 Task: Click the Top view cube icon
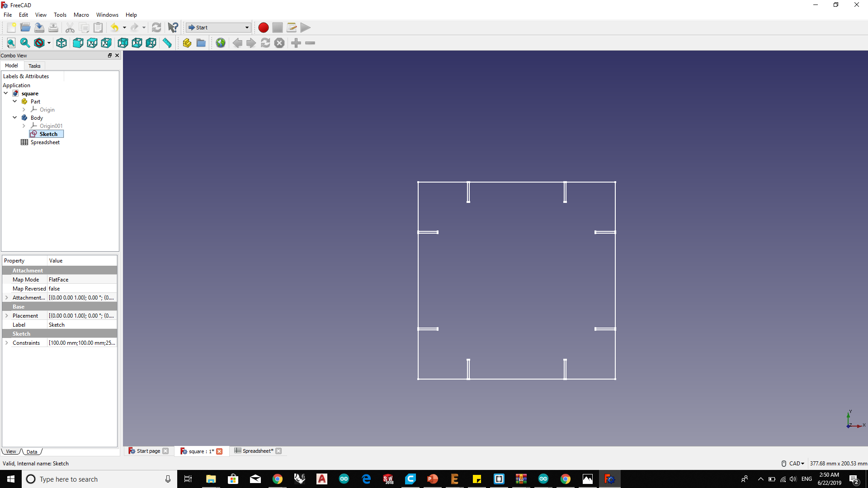[x=92, y=43]
